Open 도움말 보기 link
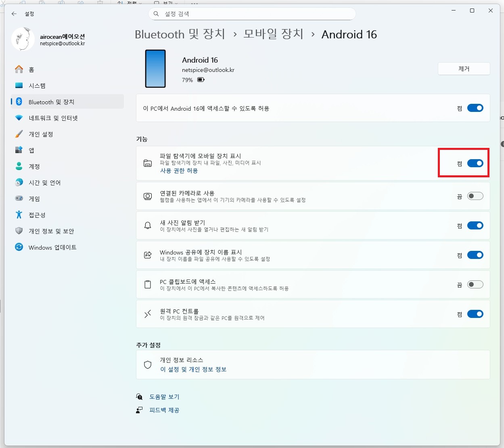504x448 pixels. pos(164,397)
